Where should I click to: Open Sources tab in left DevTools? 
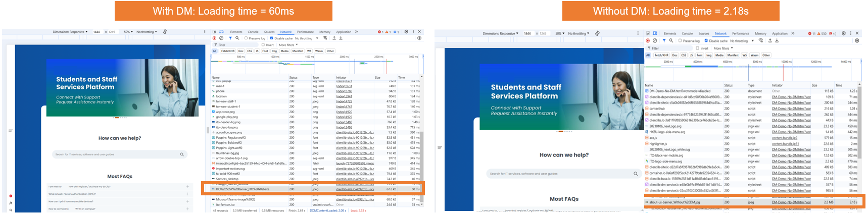pyautogui.click(x=269, y=32)
